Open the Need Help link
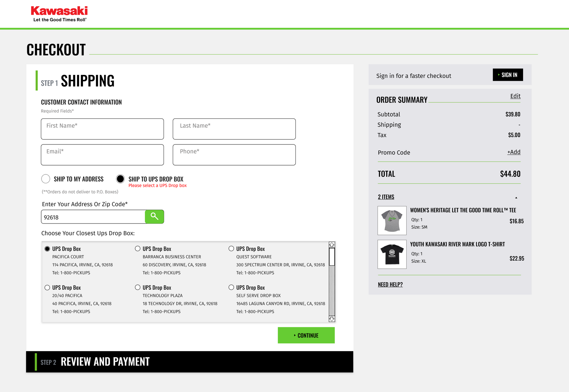The image size is (569, 392). click(x=390, y=285)
